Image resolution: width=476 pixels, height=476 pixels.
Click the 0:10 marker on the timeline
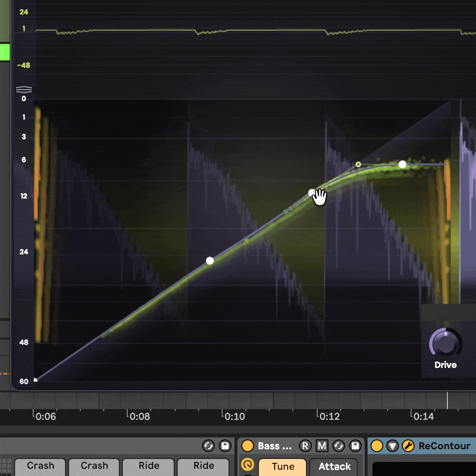234,416
